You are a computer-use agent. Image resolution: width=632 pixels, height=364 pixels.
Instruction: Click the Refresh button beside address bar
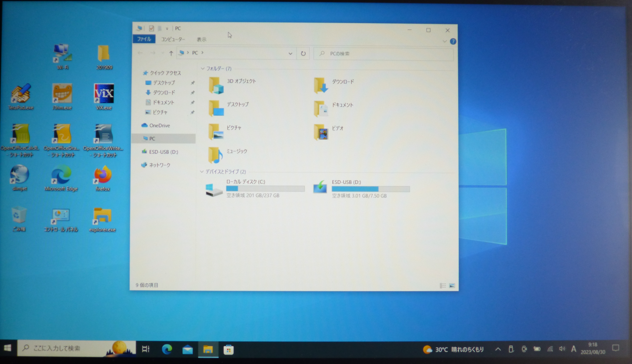pos(303,54)
